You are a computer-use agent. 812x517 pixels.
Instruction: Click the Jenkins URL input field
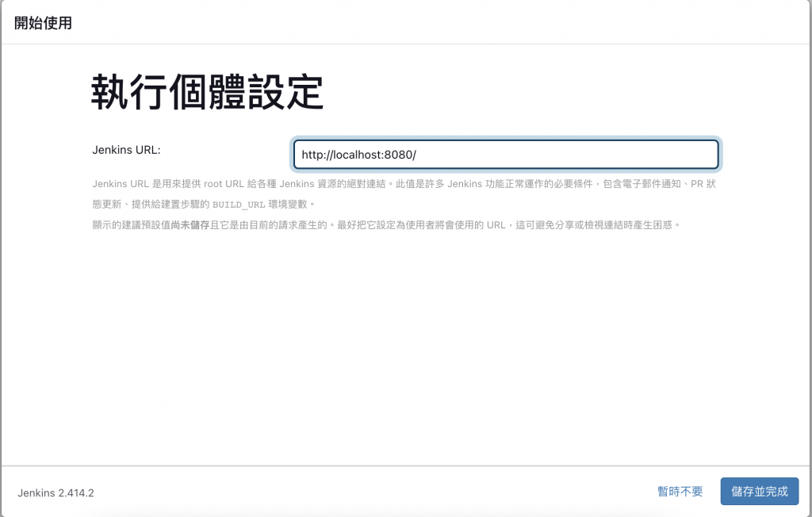[506, 155]
